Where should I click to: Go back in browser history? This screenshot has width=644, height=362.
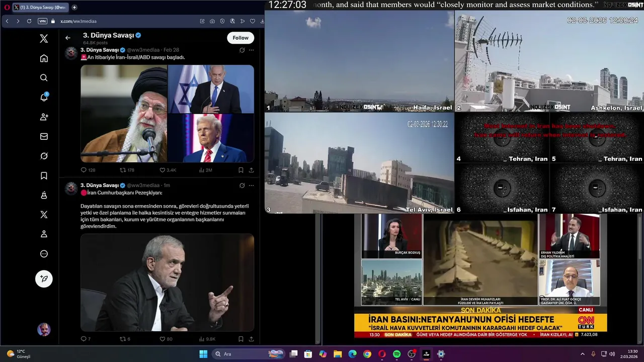(x=7, y=21)
